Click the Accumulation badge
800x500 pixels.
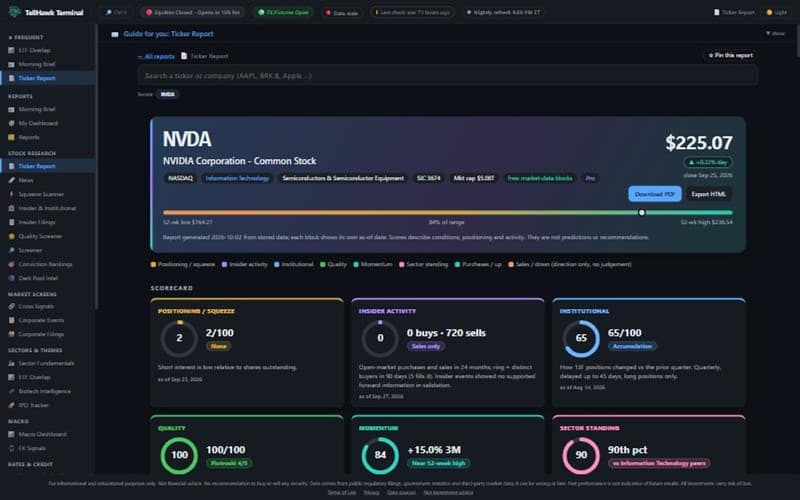pos(632,346)
